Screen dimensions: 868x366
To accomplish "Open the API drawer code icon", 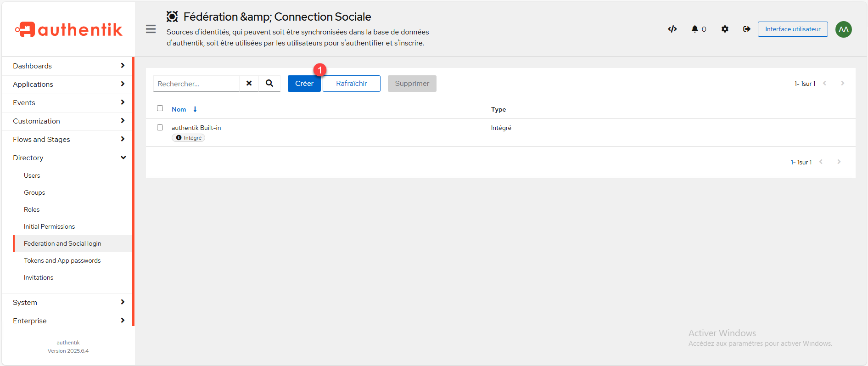I will pyautogui.click(x=672, y=29).
